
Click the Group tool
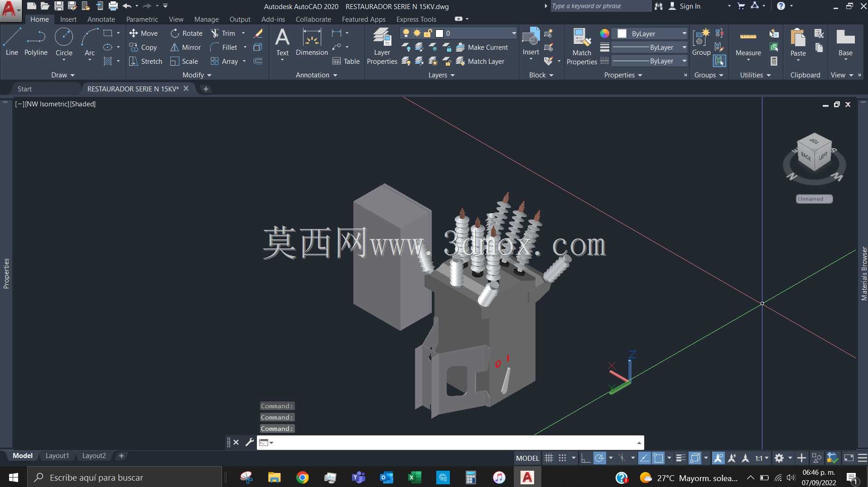pyautogui.click(x=701, y=42)
